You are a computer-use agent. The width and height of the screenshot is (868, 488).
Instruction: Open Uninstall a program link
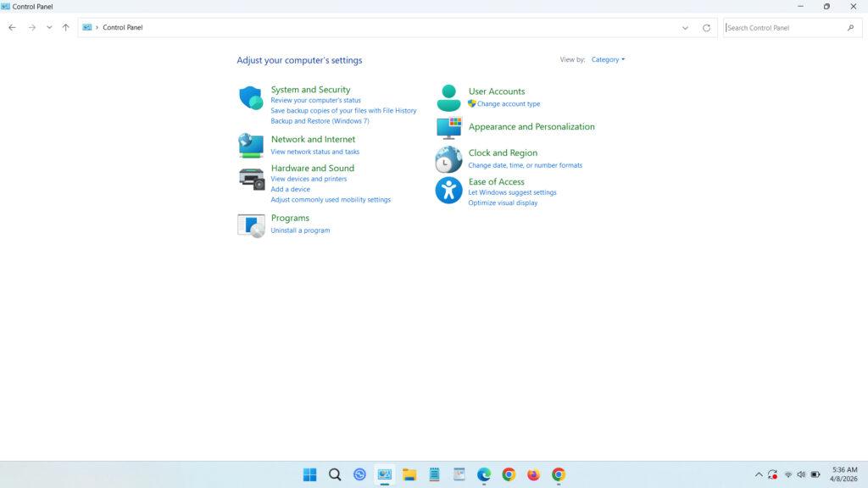coord(300,230)
